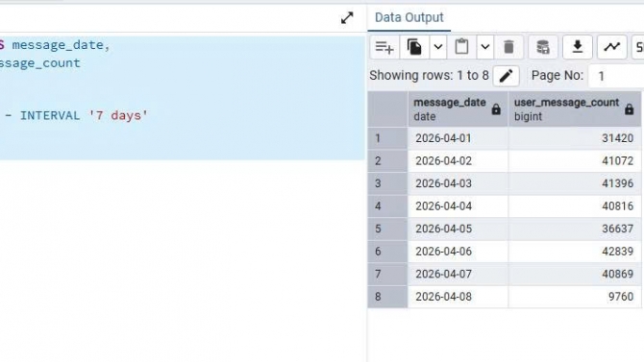Click the count cell 42839
The image size is (644, 362).
pos(575,252)
